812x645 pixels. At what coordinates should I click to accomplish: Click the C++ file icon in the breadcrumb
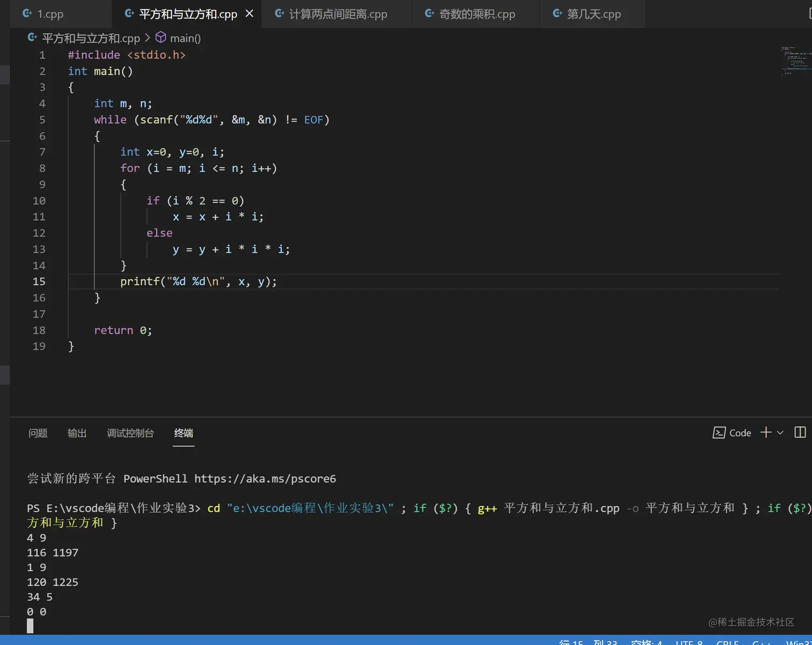click(x=32, y=38)
